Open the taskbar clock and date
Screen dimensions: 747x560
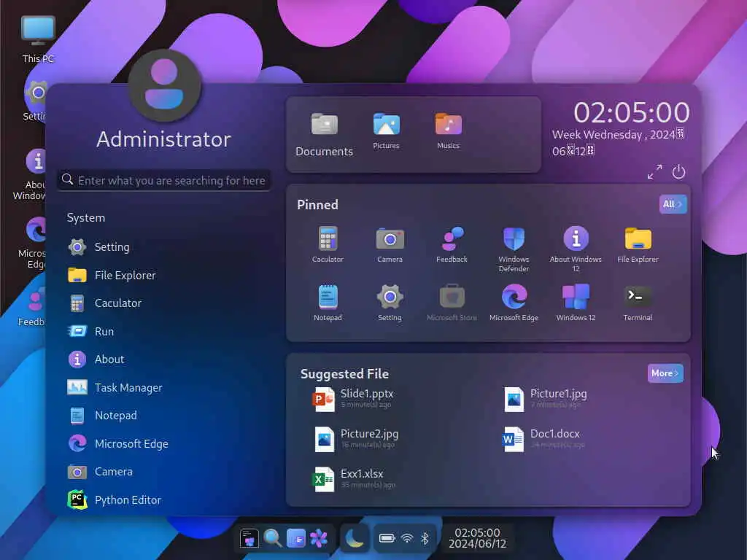pos(477,538)
